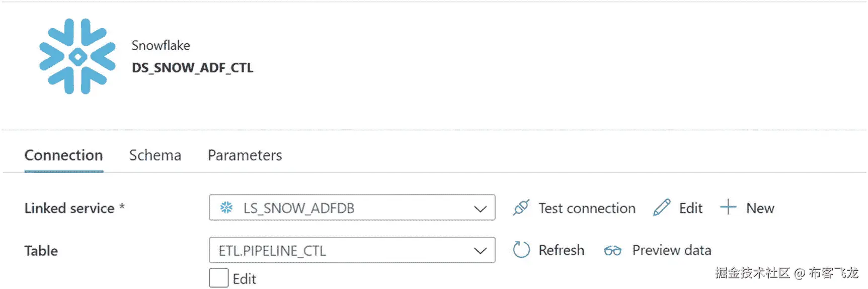Expand the Linked service dropdown arrow
This screenshot has height=289, width=868.
point(480,208)
